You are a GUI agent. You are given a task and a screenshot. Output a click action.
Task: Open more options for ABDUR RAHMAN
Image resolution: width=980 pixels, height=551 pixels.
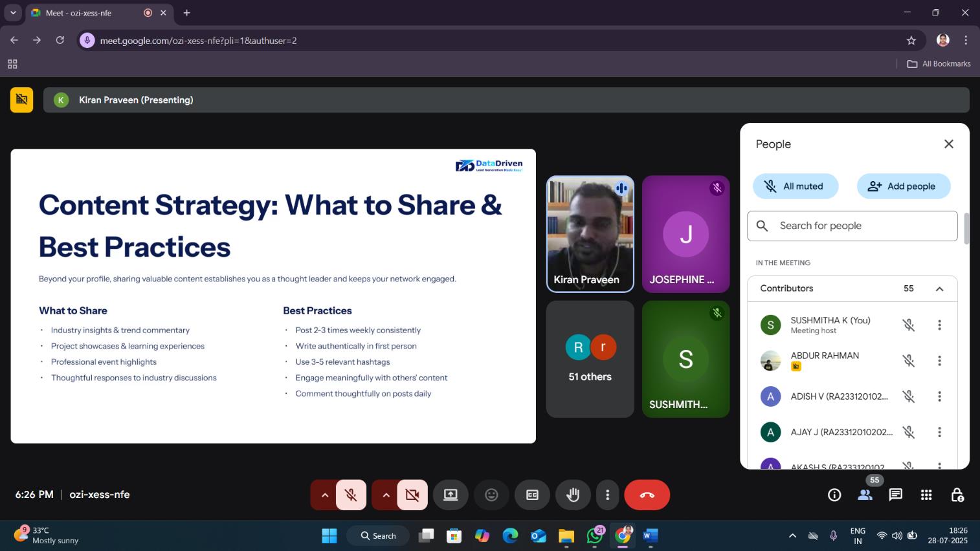tap(939, 361)
